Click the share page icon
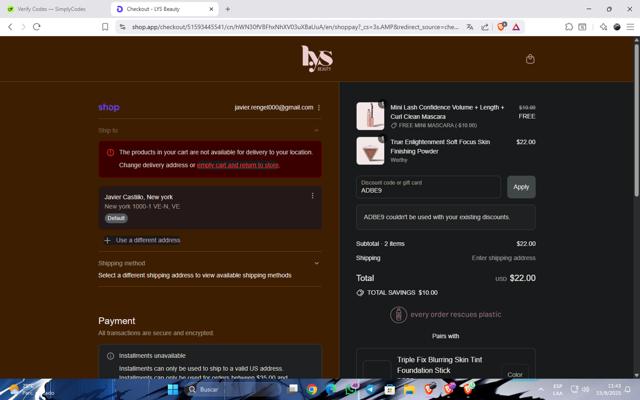The width and height of the screenshot is (640, 400). tap(485, 27)
